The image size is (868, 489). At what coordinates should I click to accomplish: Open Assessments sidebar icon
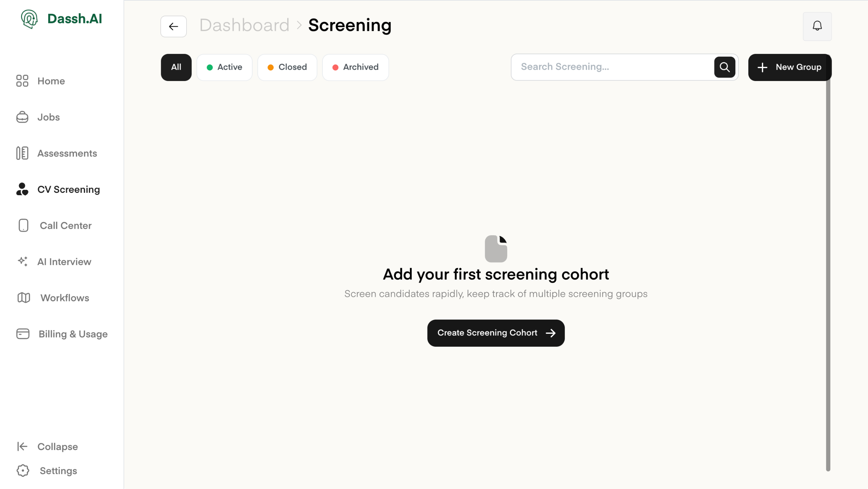[x=22, y=153]
